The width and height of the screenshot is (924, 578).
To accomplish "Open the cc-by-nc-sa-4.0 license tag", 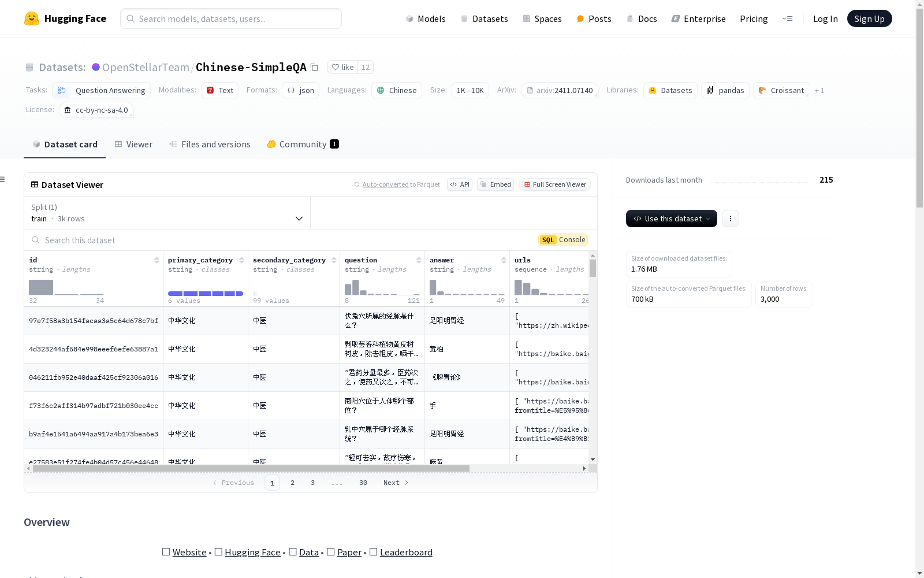I will pyautogui.click(x=96, y=110).
